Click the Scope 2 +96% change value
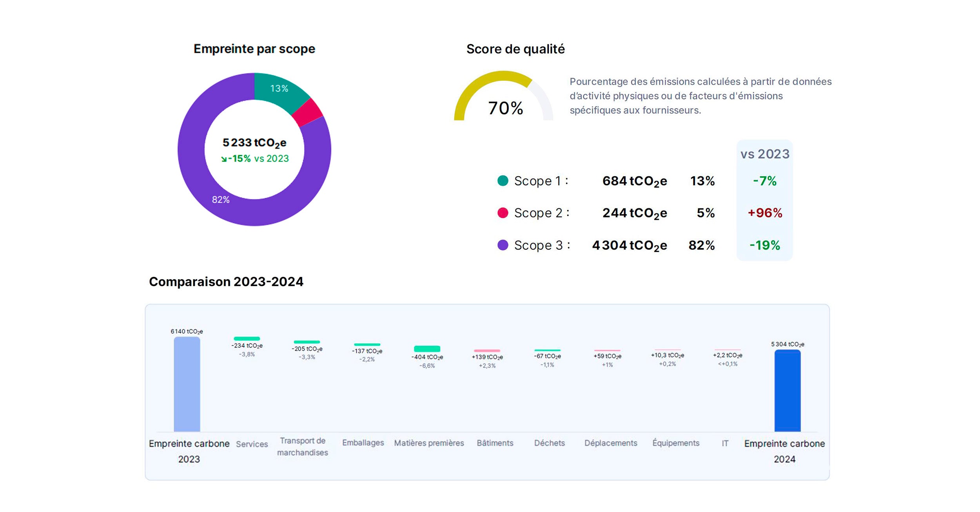The height and width of the screenshot is (512, 980). click(764, 213)
